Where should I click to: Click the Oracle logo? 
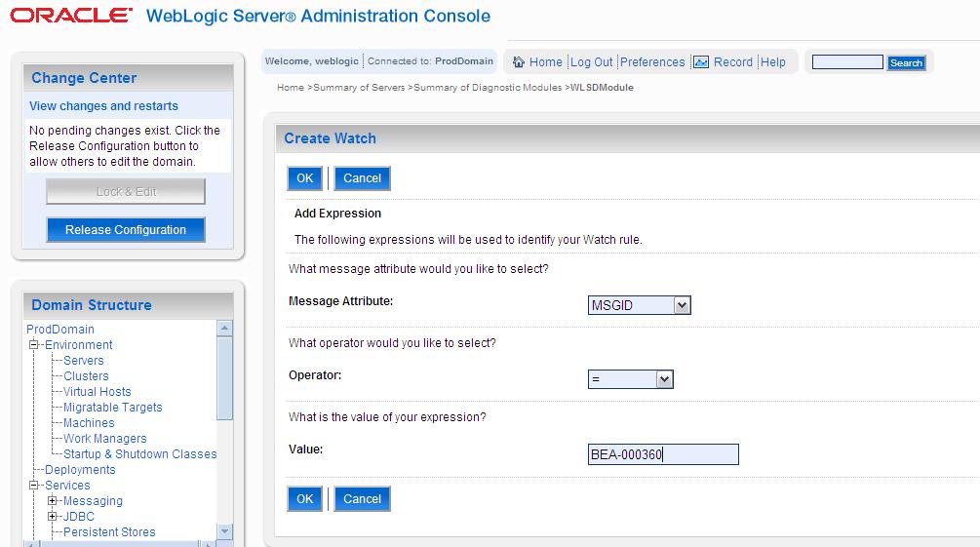click(70, 16)
